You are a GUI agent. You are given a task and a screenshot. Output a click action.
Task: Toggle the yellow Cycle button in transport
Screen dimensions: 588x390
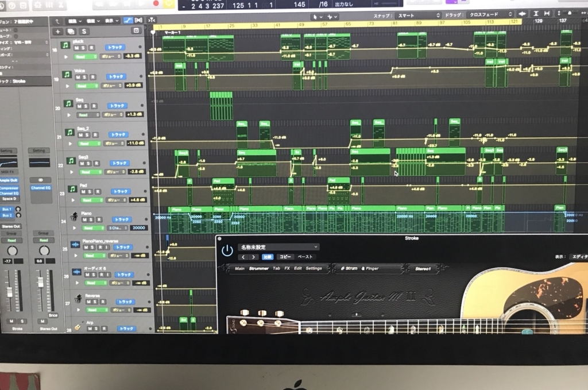(169, 3)
